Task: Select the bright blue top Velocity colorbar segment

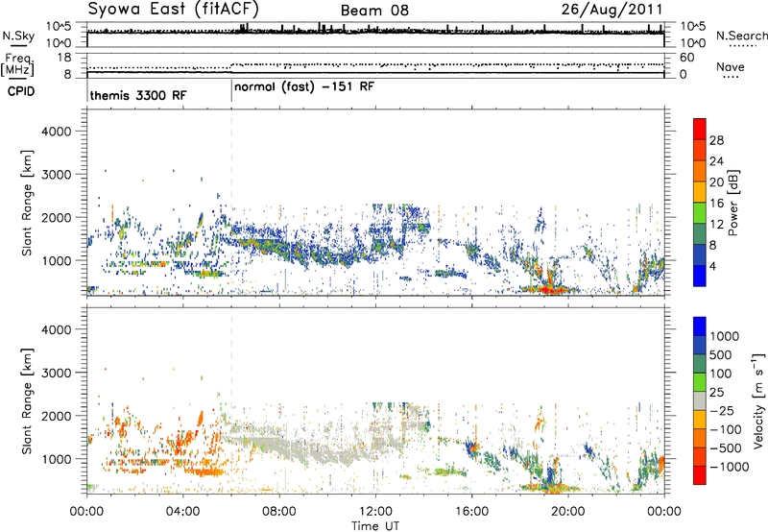Action: 700,326
